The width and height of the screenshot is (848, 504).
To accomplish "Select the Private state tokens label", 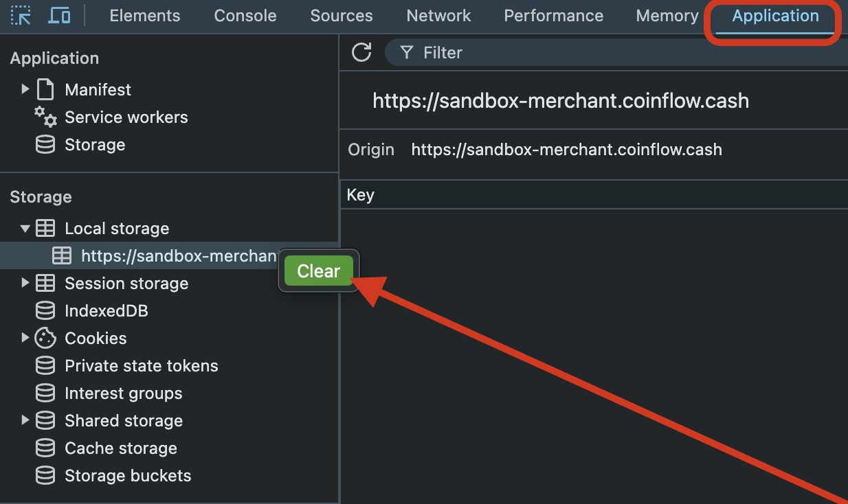I will 142,366.
